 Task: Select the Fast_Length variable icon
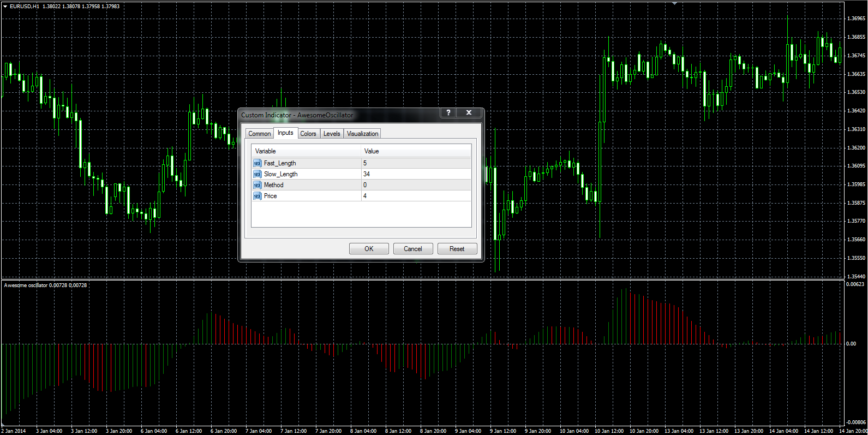(x=258, y=163)
